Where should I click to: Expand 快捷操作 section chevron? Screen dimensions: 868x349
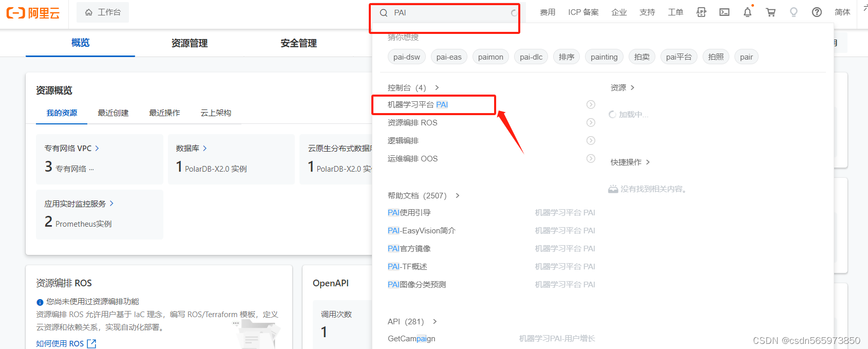coord(648,162)
